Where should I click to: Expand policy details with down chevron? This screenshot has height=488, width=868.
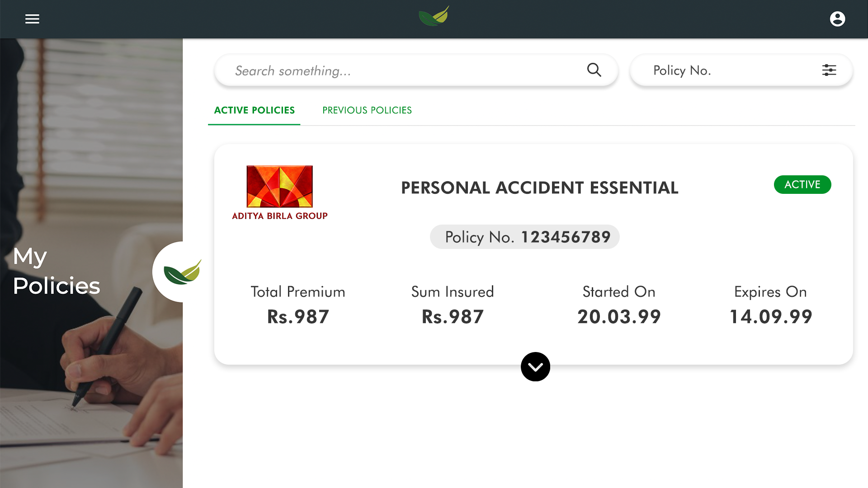(x=535, y=366)
